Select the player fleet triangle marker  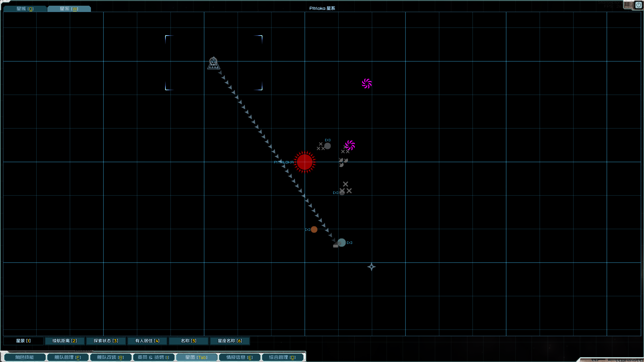(213, 63)
